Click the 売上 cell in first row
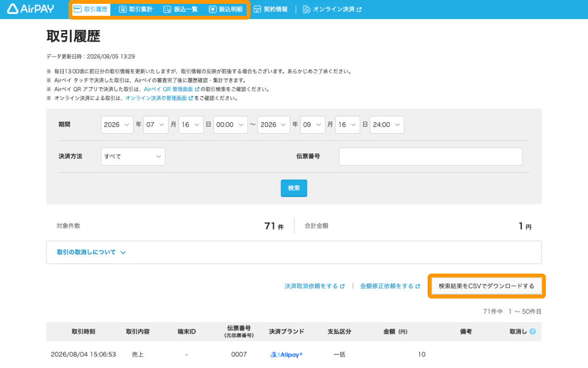Viewport: 588px width, 368px height. pos(138,355)
